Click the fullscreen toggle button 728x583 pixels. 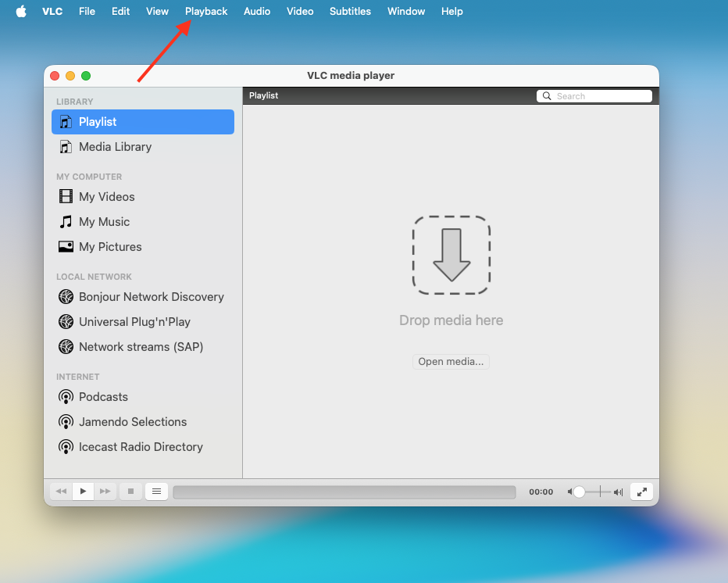641,492
